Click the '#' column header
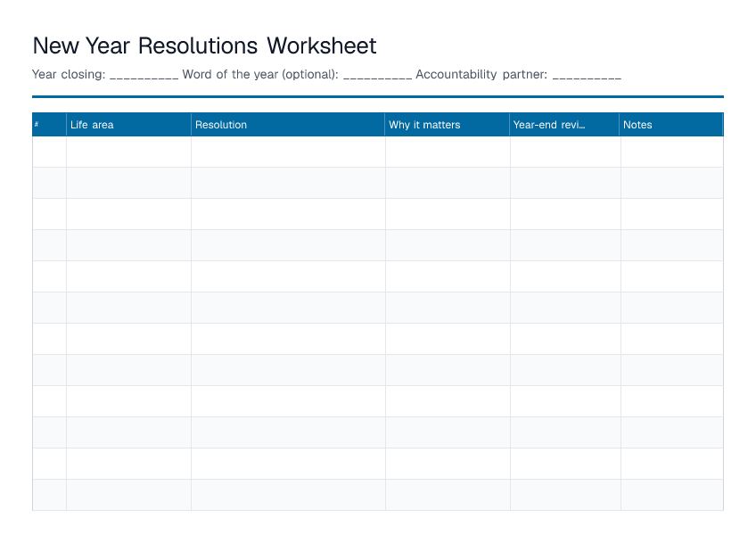756x535 pixels. (49, 125)
